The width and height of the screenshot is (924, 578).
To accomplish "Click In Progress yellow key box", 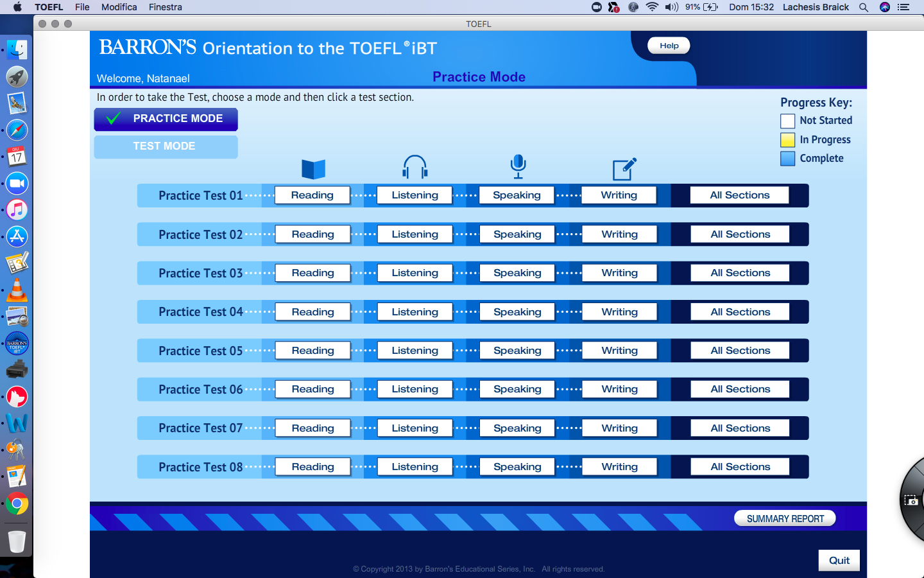I will (787, 140).
